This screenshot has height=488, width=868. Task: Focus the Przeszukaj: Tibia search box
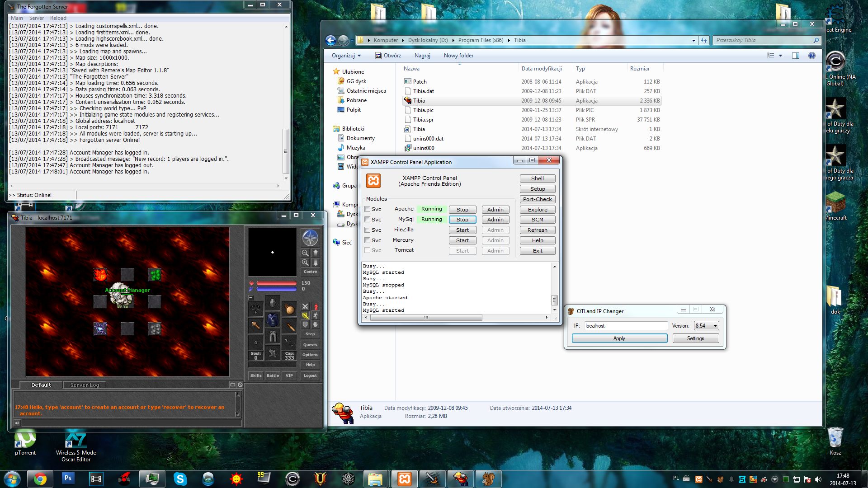pos(766,40)
